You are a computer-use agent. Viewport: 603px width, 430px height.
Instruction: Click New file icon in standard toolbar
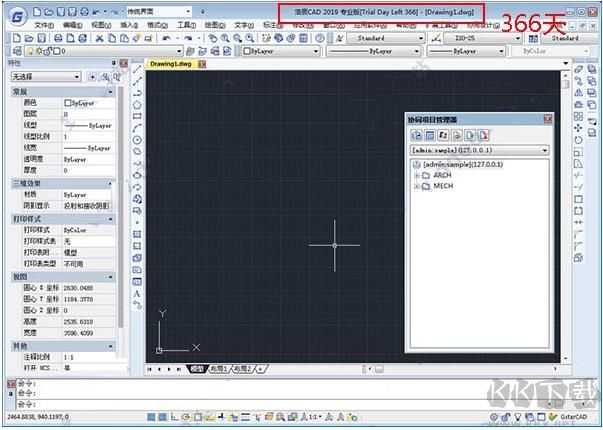pos(17,38)
